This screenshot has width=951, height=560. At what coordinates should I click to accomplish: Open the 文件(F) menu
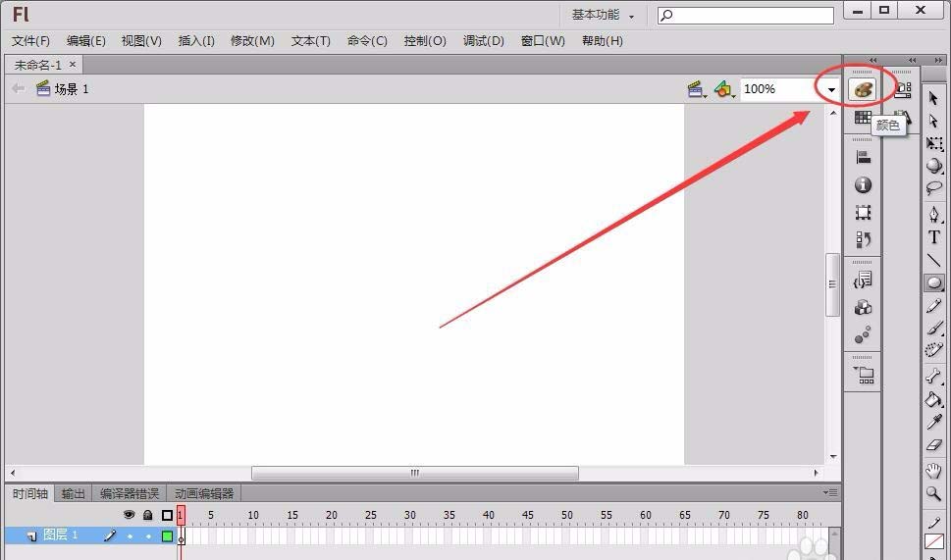tap(31, 40)
